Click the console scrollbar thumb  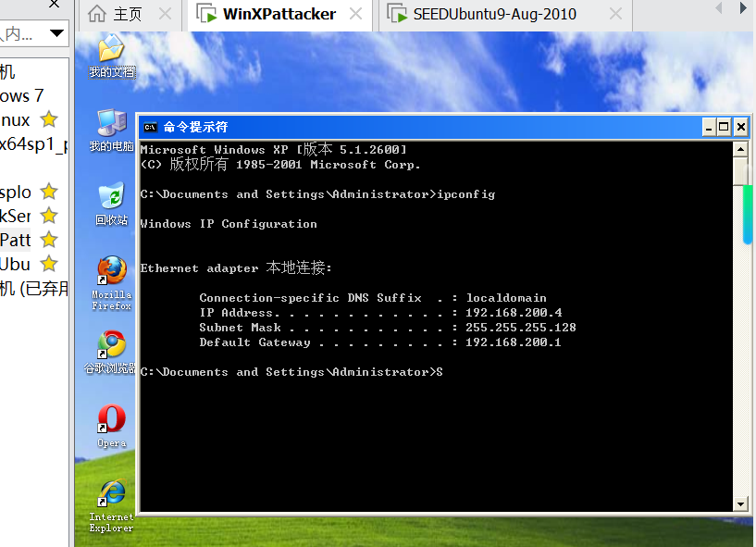click(x=740, y=171)
